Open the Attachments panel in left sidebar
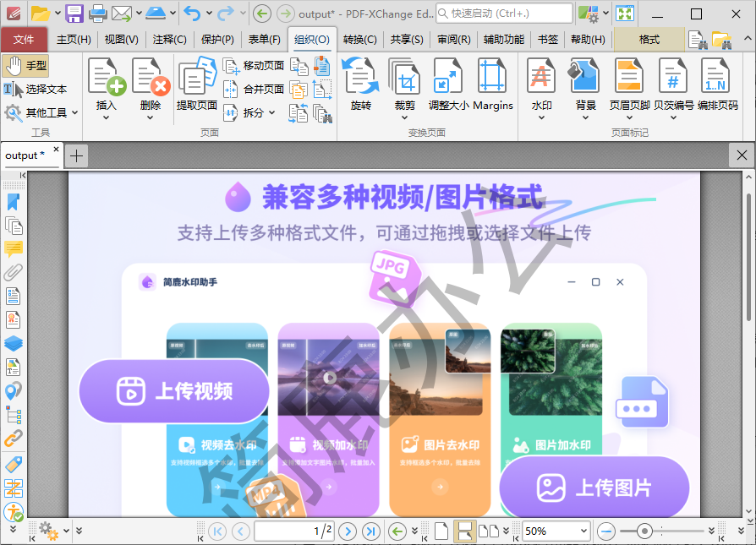The height and width of the screenshot is (545, 756). point(13,273)
